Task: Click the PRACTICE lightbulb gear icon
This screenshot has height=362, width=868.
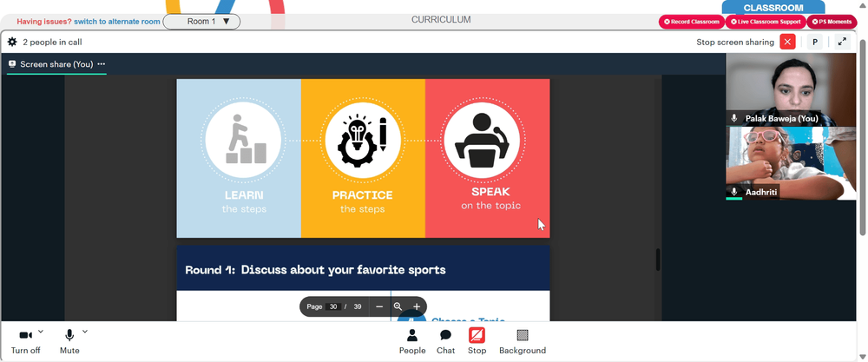Action: pyautogui.click(x=363, y=140)
